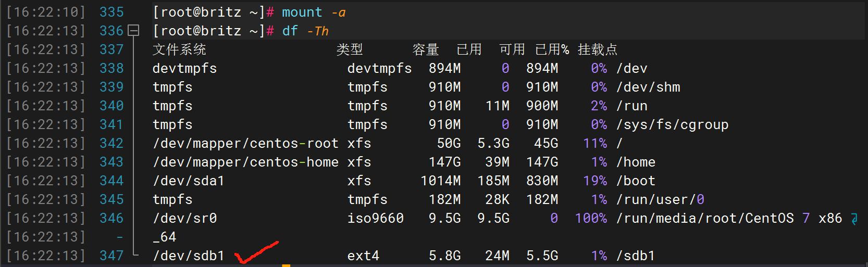This screenshot has height=267, width=868.
Task: Click the '11%' usage value
Action: click(x=596, y=143)
